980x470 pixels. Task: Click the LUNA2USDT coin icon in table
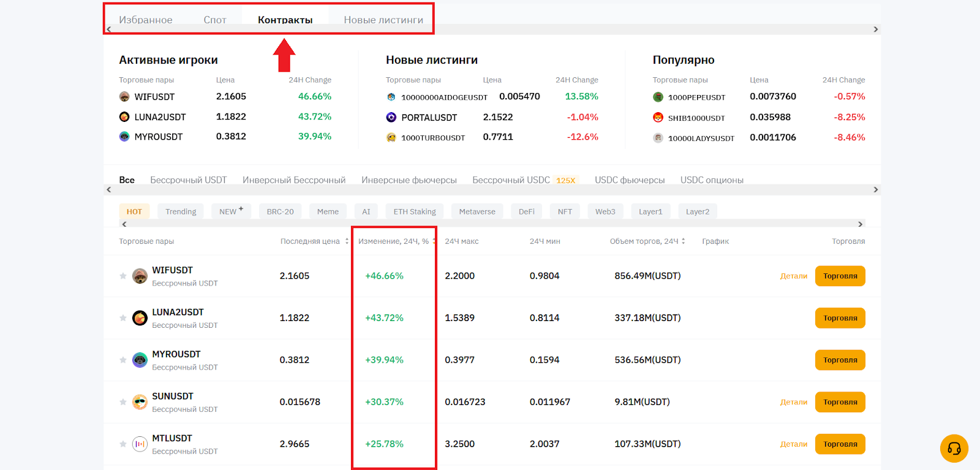pyautogui.click(x=140, y=318)
